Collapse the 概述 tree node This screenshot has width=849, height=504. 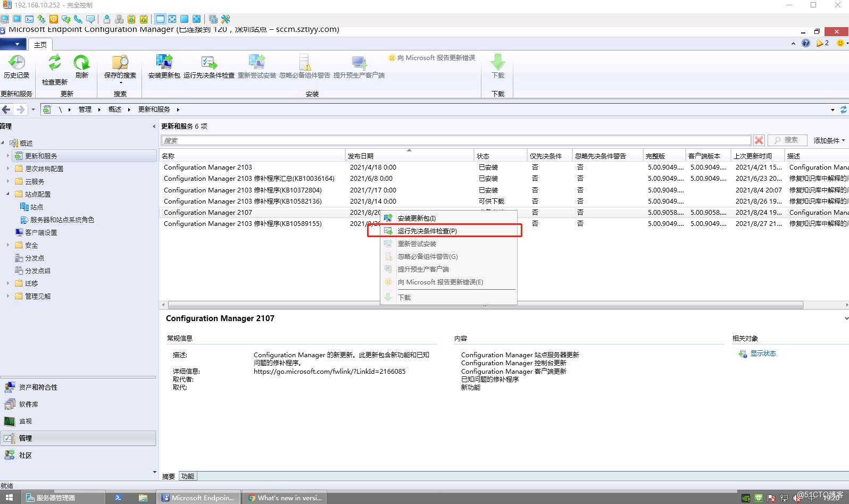point(3,143)
